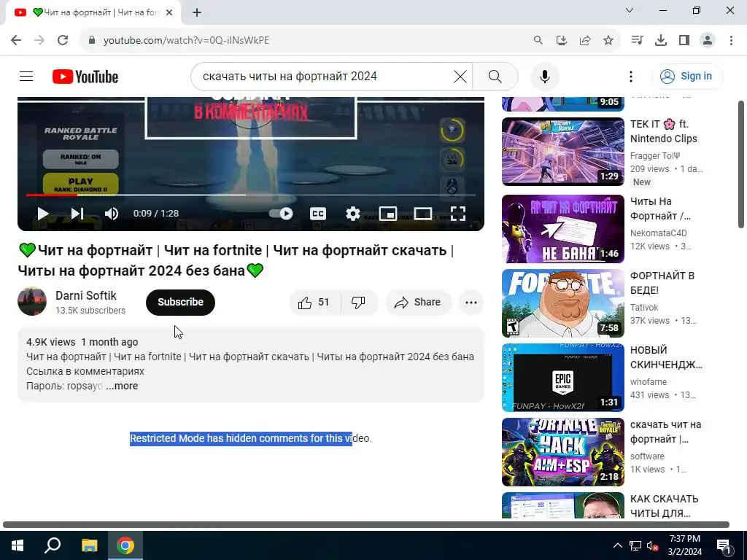Screen dimensions: 747x560
Task: Open the whofame video title
Action: pyautogui.click(x=666, y=357)
